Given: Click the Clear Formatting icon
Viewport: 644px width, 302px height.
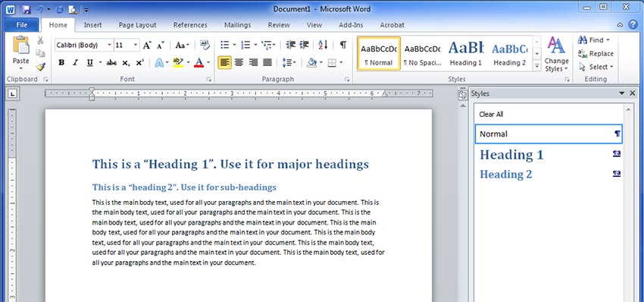Looking at the screenshot, I should click(x=205, y=45).
